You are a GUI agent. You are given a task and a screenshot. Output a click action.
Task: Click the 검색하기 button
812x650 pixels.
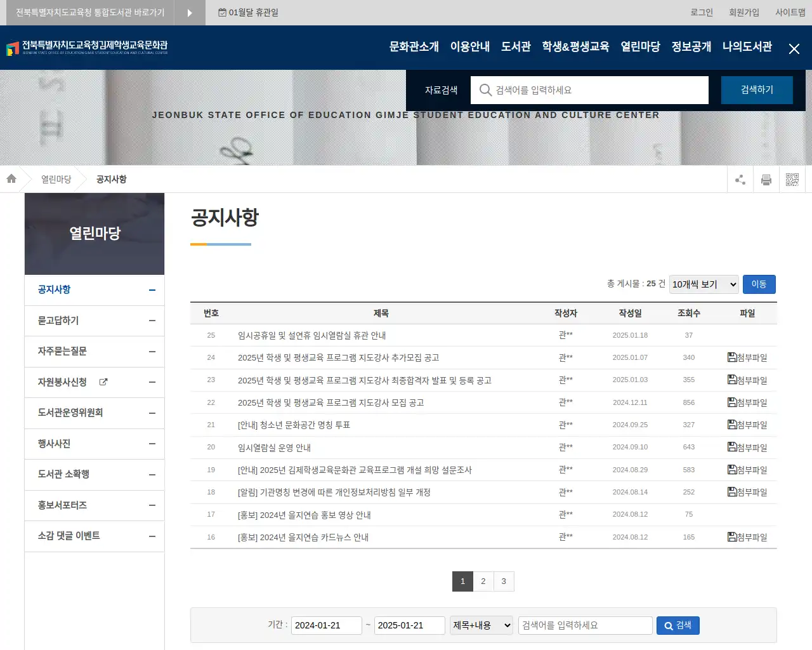[757, 90]
